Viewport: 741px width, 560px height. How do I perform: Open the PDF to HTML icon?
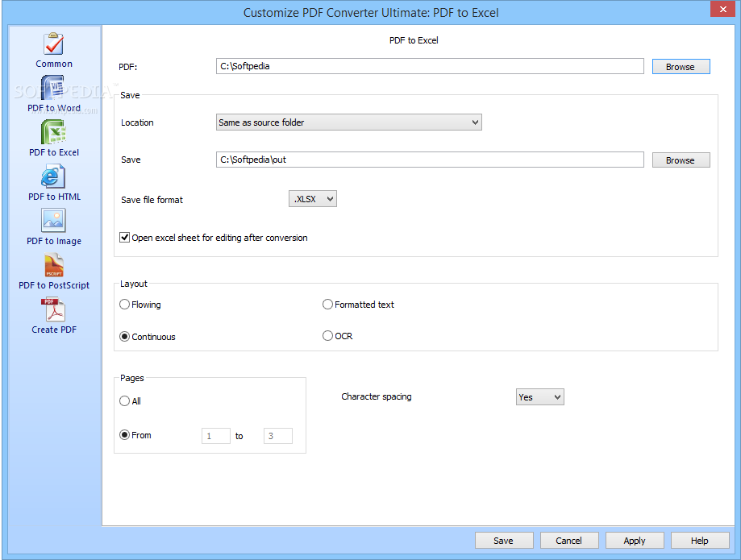53,176
